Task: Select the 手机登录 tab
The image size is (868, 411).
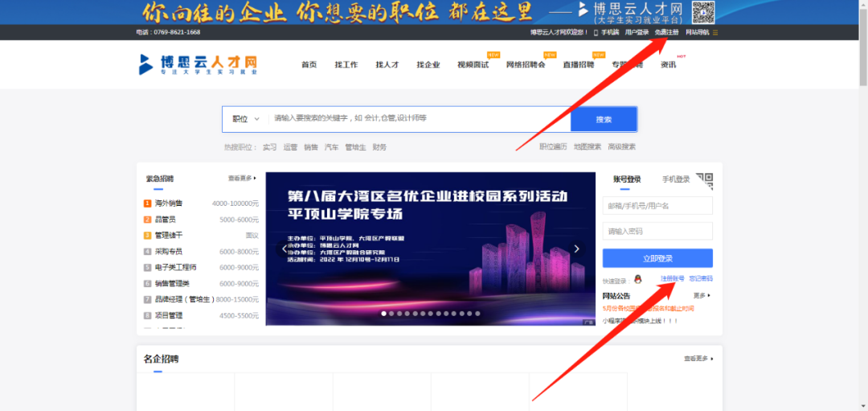Action: click(x=676, y=179)
